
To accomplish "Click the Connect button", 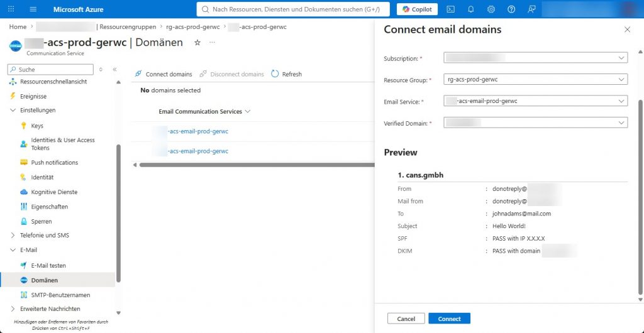I will coord(449,319).
